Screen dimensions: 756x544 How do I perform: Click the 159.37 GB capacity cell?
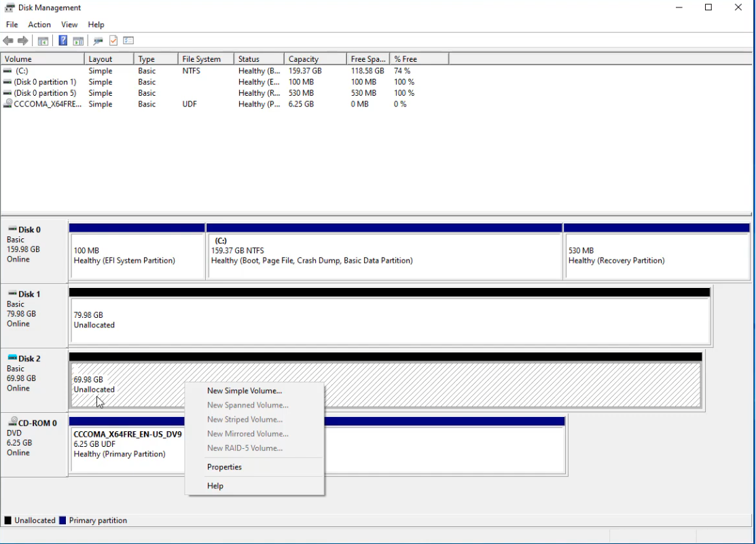[305, 71]
